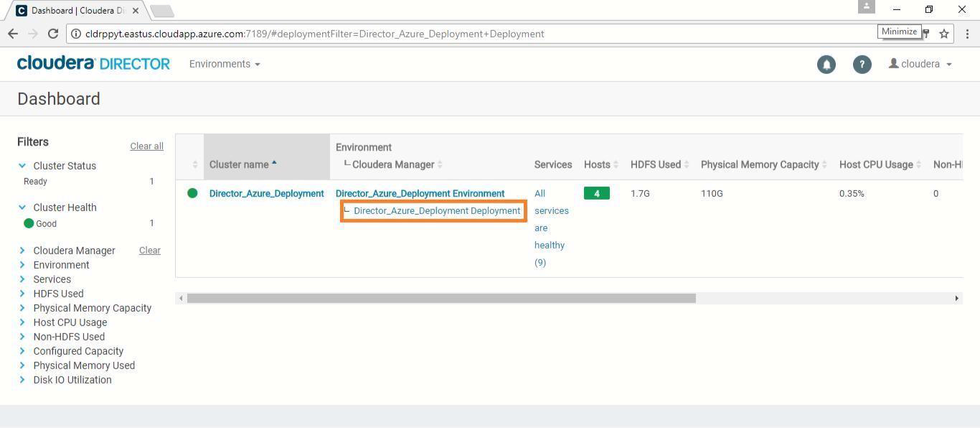Clear the Cloudera Manager filter
980x428 pixels.
pyautogui.click(x=150, y=250)
